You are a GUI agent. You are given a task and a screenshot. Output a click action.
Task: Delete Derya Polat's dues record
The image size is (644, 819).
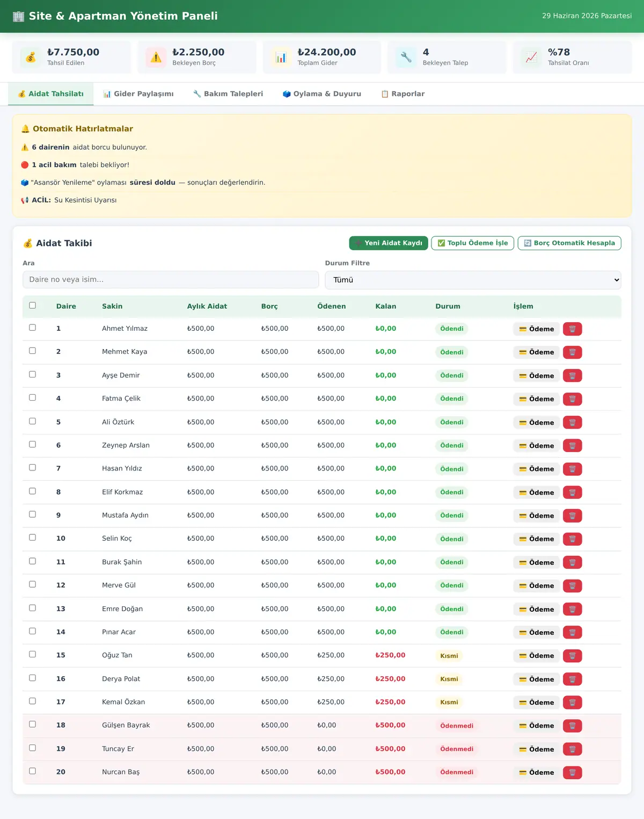(x=572, y=679)
